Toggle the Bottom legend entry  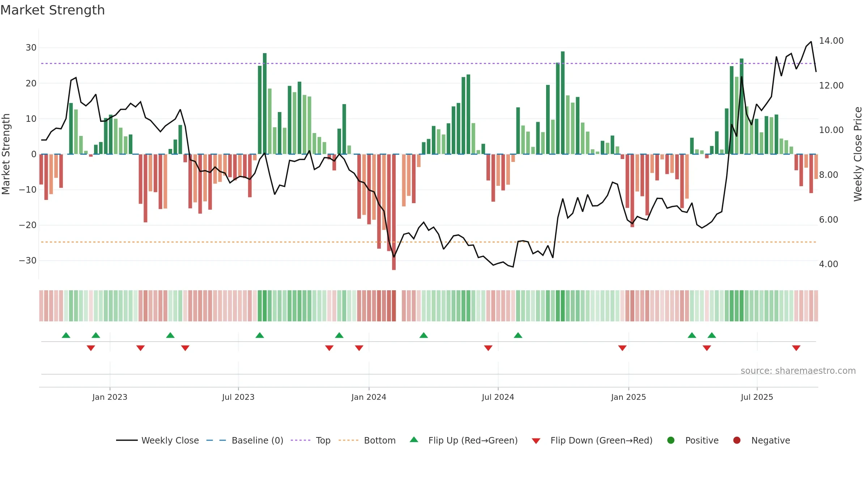pos(367,440)
